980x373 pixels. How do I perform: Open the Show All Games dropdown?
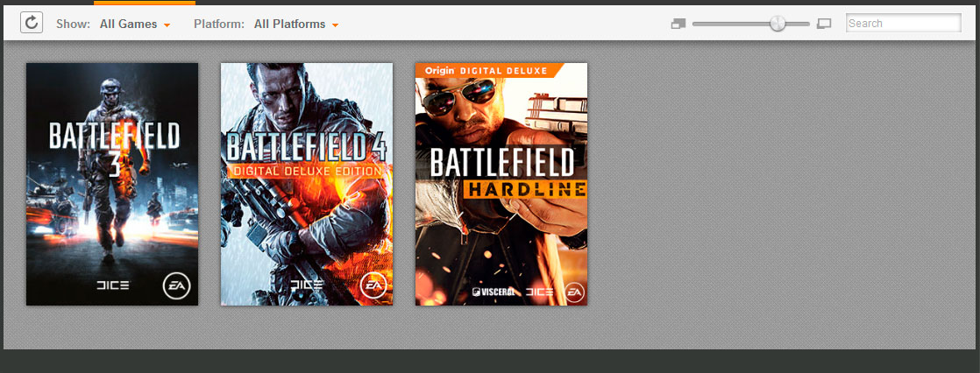[x=135, y=25]
